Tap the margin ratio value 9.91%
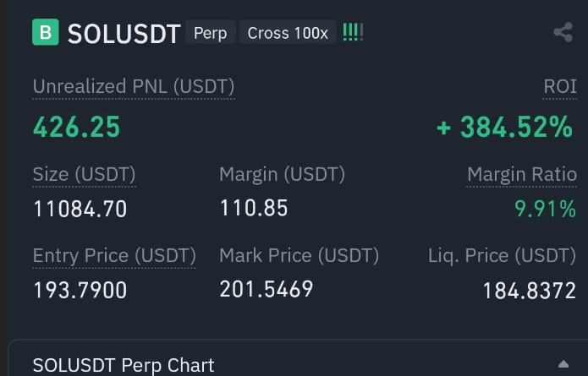588x376 pixels. pyautogui.click(x=545, y=209)
